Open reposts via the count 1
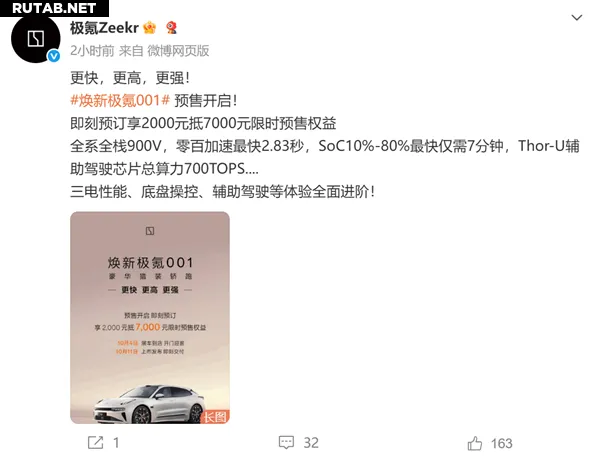 tap(116, 443)
